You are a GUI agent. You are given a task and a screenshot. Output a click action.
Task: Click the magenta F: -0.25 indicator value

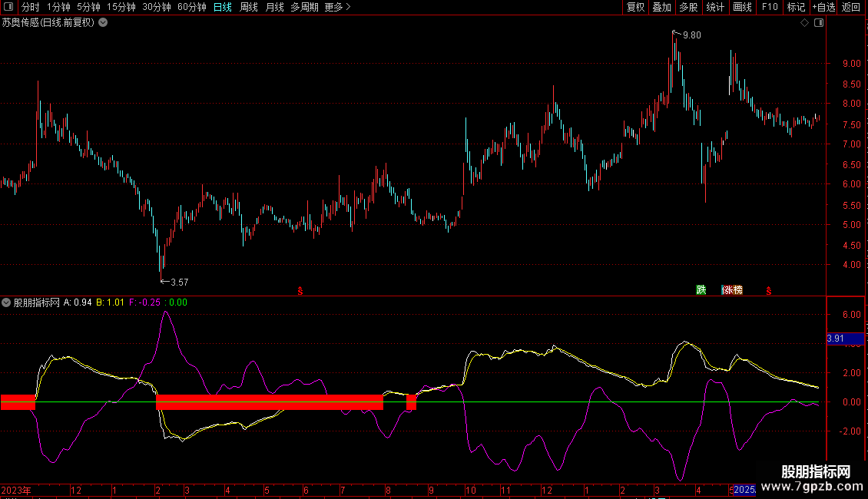(x=144, y=302)
